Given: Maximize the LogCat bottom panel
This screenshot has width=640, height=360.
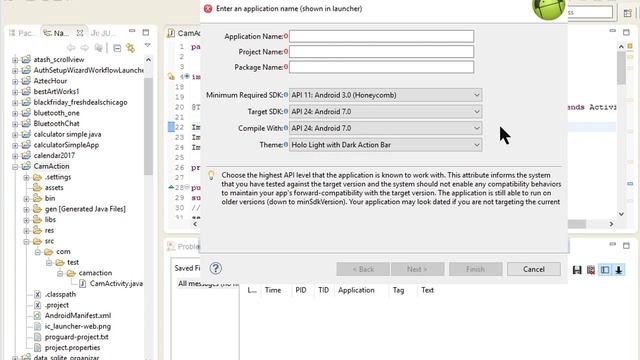Looking at the screenshot, I should (x=627, y=246).
